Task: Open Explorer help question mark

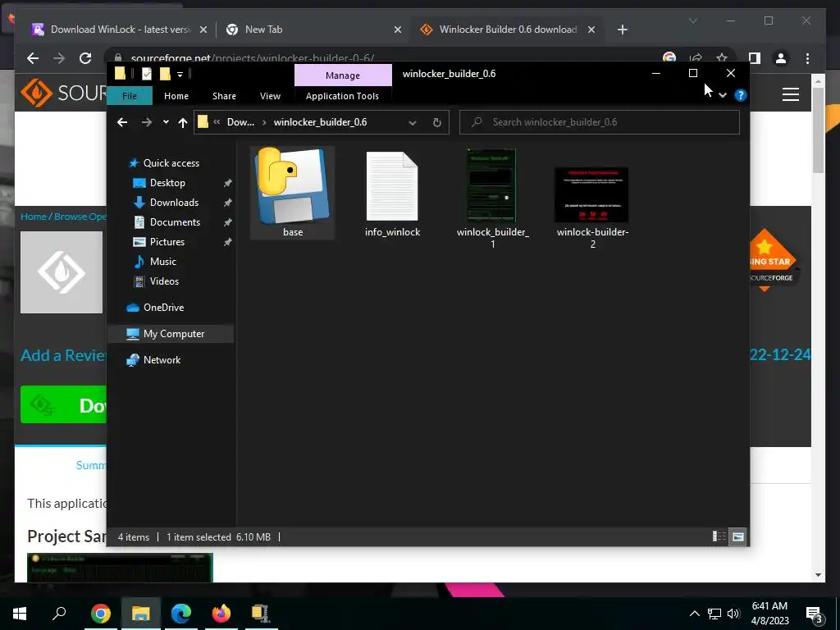Action: point(741,95)
